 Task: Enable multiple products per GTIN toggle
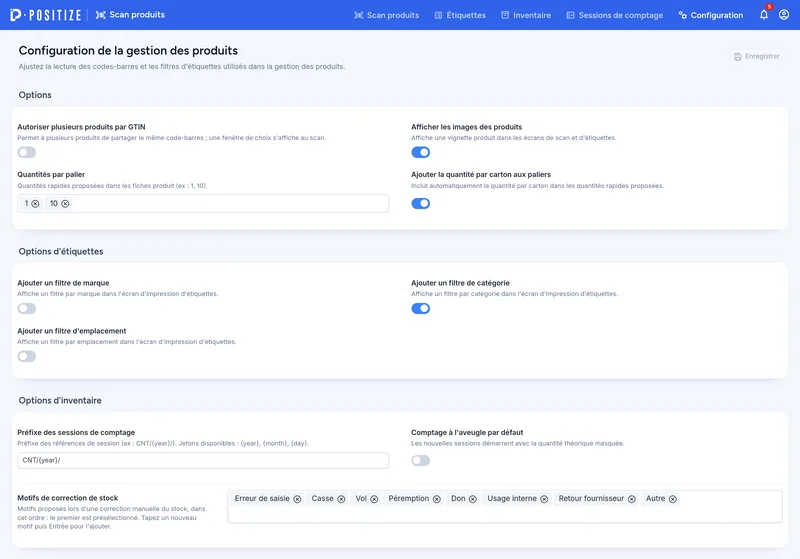pyautogui.click(x=27, y=152)
